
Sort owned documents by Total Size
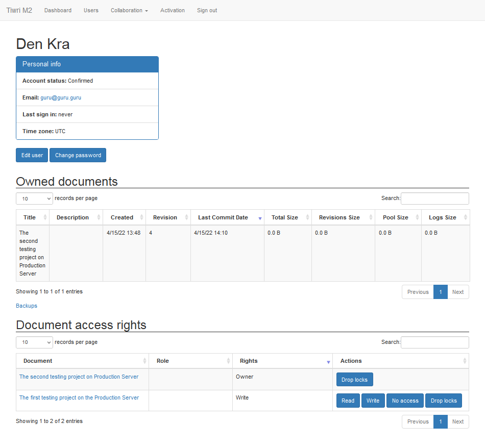pos(287,217)
